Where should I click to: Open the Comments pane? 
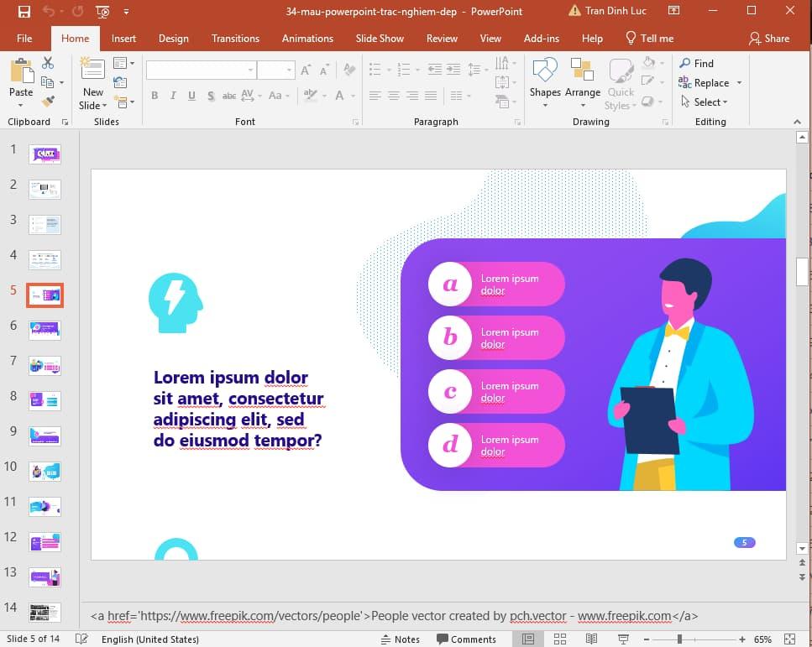pos(467,639)
